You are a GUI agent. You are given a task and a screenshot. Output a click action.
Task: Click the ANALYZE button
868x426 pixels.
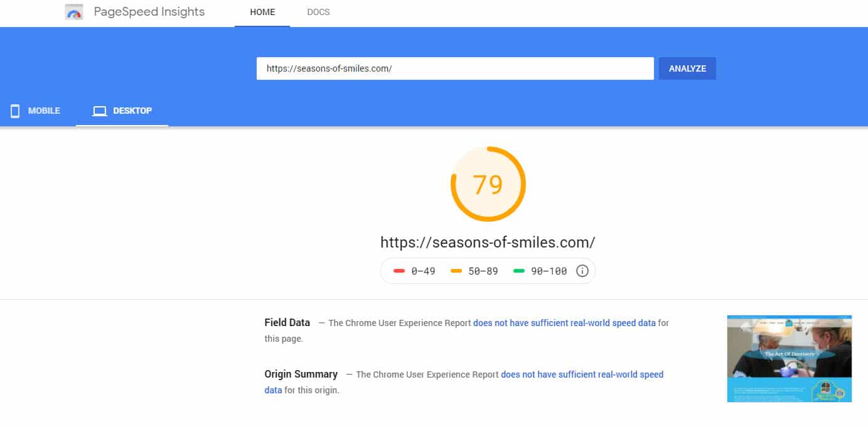click(x=687, y=68)
